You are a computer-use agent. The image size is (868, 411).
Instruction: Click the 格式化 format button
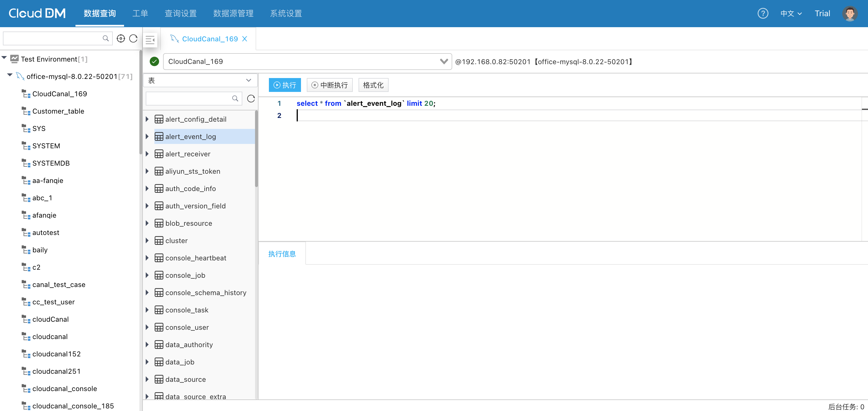(373, 85)
